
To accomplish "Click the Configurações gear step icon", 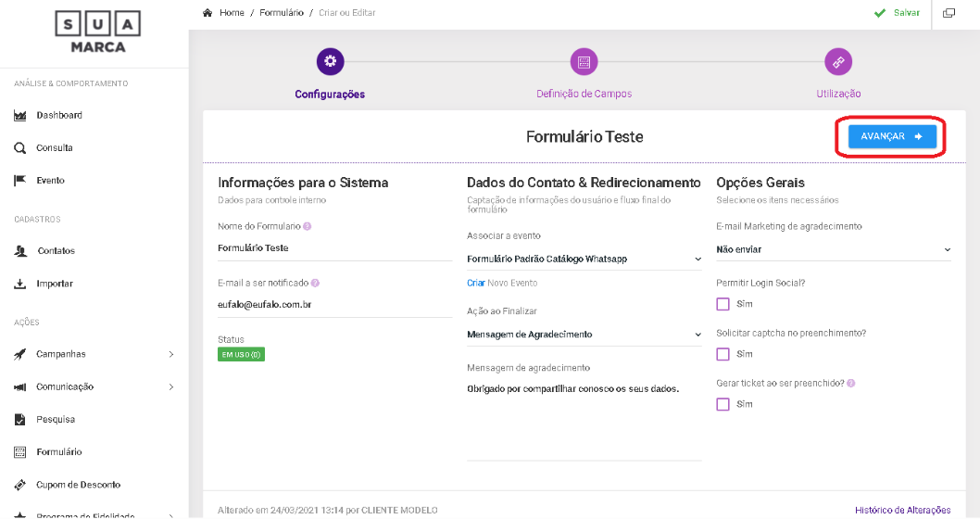I will 331,62.
